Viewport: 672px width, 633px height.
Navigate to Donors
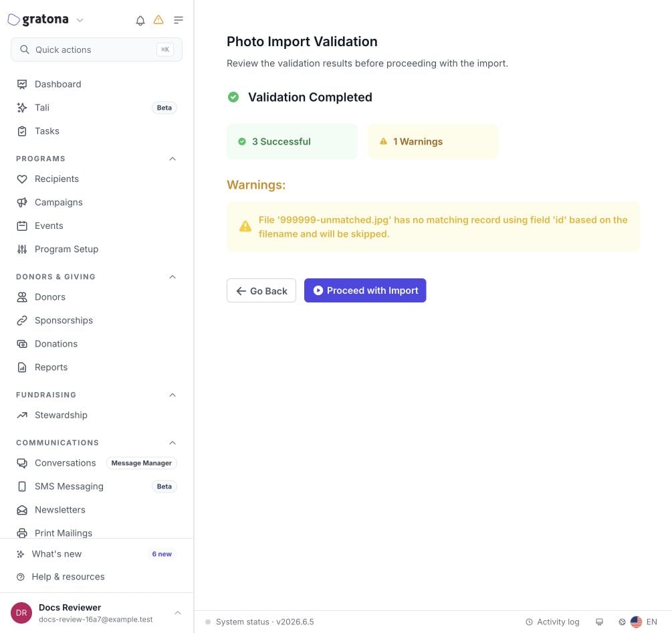click(96, 297)
